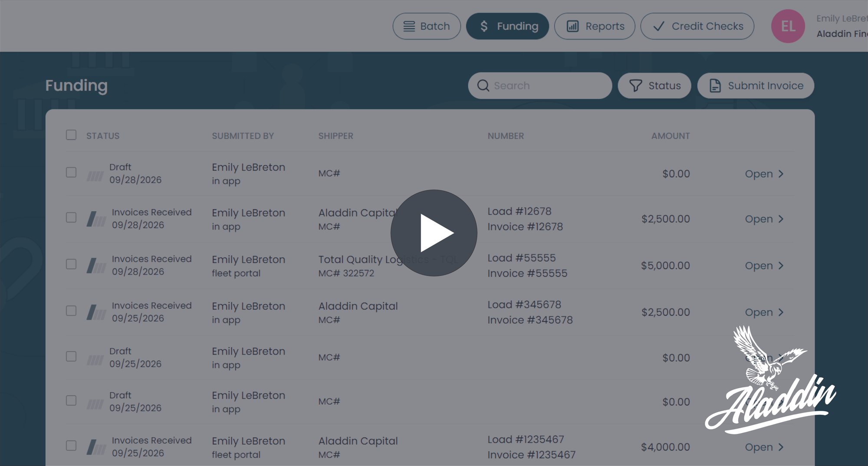Click the chevron arrow for Load #12678 row
Image resolution: width=868 pixels, height=466 pixels.
(781, 219)
